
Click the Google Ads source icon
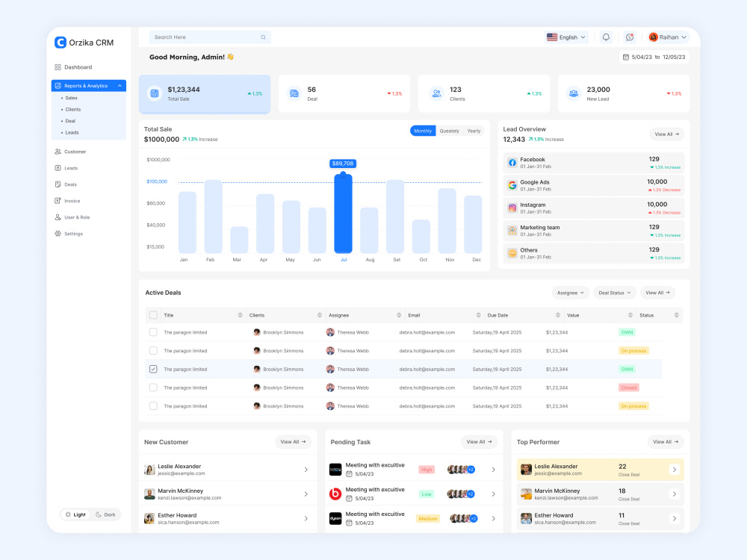tap(512, 185)
